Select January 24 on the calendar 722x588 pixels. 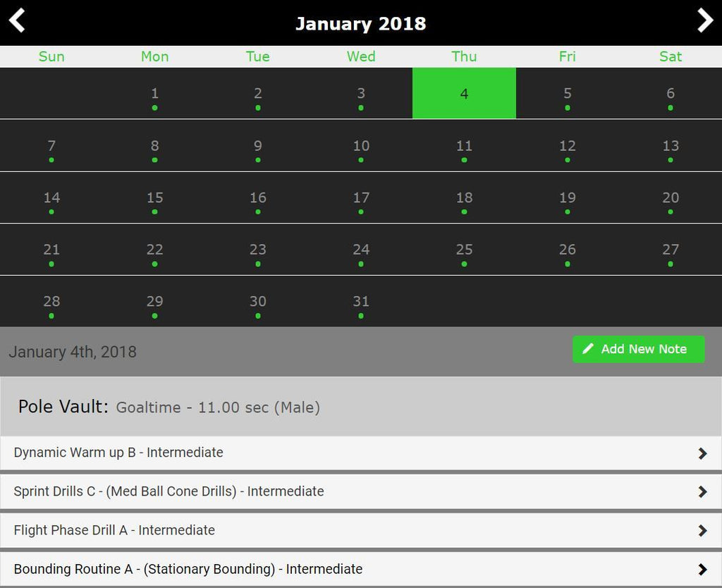pyautogui.click(x=361, y=250)
